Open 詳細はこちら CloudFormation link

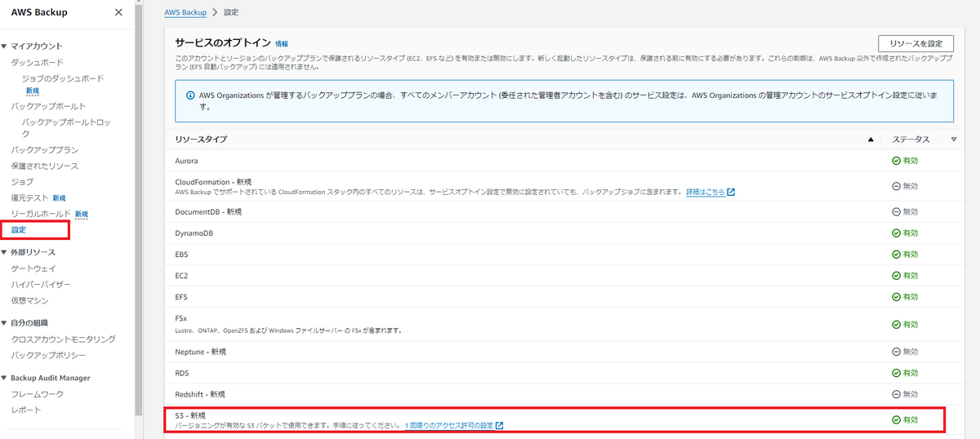[x=706, y=192]
